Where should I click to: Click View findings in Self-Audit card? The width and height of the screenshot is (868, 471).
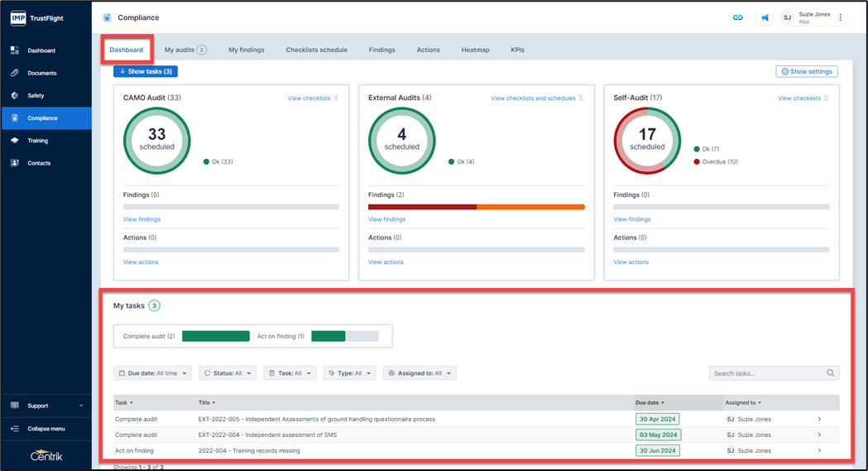coord(632,219)
